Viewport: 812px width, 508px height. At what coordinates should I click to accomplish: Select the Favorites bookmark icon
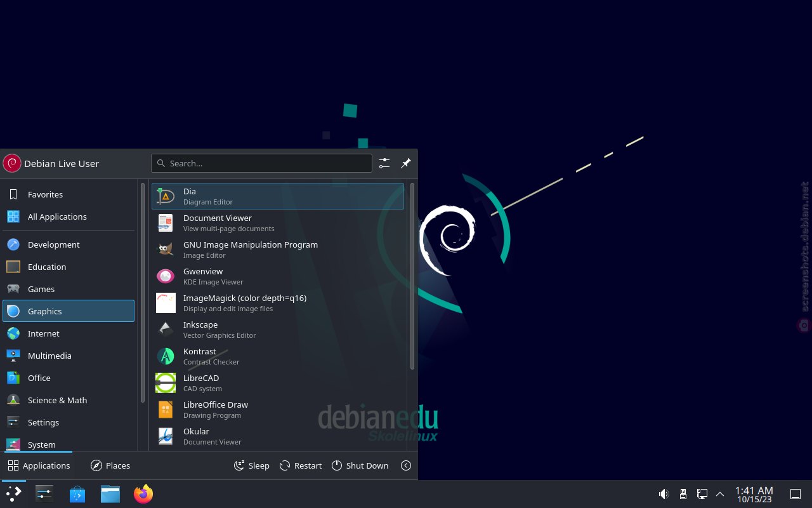(x=13, y=194)
